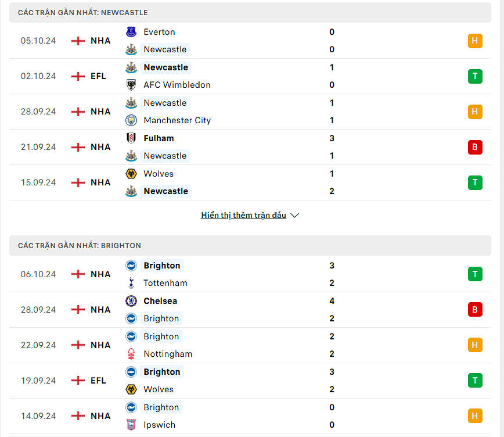Click the Everton club crest
The image size is (504, 437).
(131, 32)
